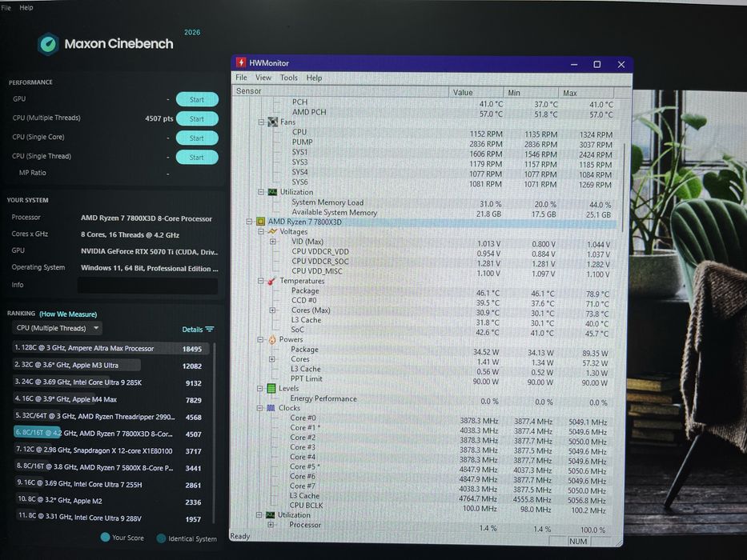Click the HWMonitor lightning title-bar icon
747x560 pixels.
(242, 62)
